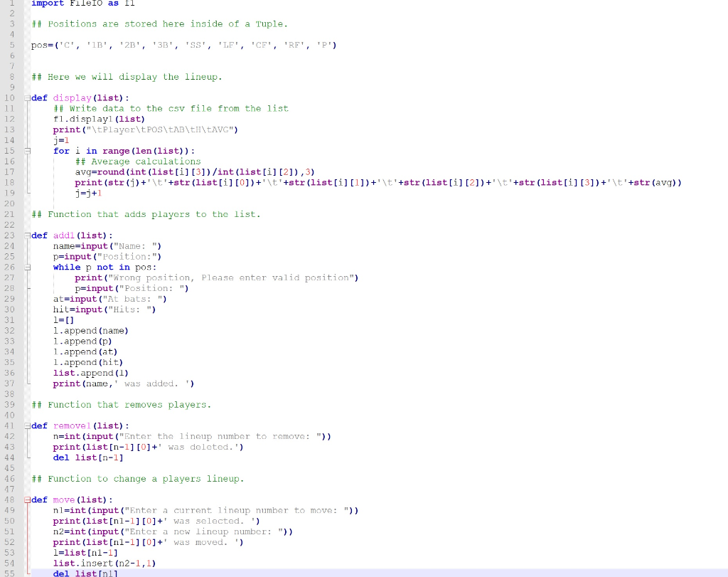Click the 'Enter the lineup number to remove' input line

(x=192, y=437)
